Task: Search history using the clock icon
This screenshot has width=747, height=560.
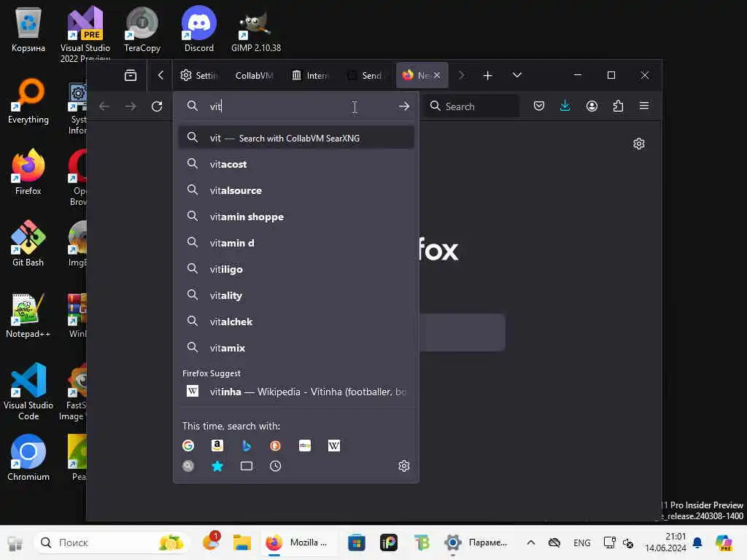Action: click(x=275, y=466)
